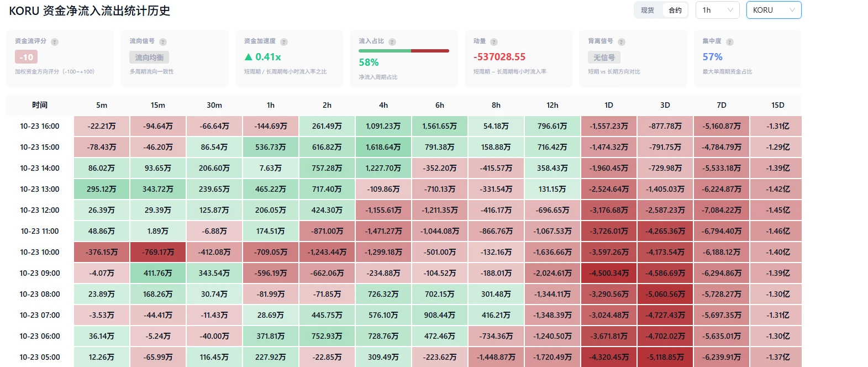868x367 pixels.
Task: Click the question mark next to 背离信号
Action: click(x=622, y=42)
